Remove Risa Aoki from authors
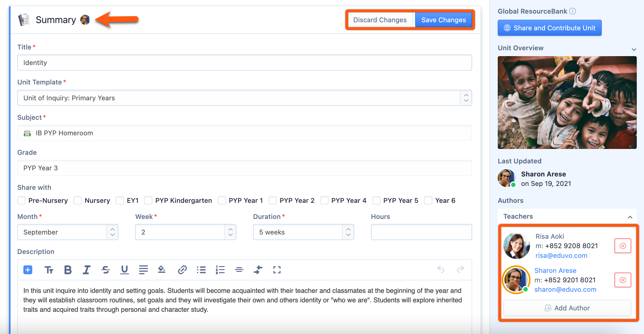This screenshot has height=334, width=644. click(623, 246)
